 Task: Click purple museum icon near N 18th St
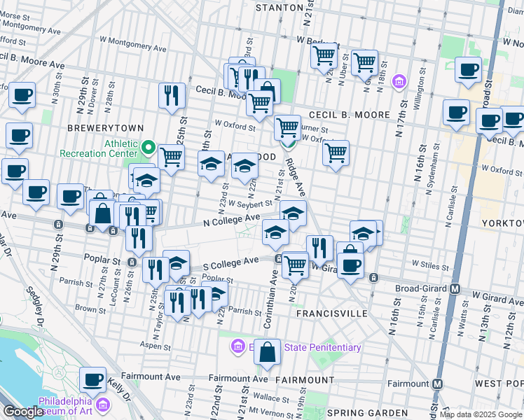click(x=399, y=83)
